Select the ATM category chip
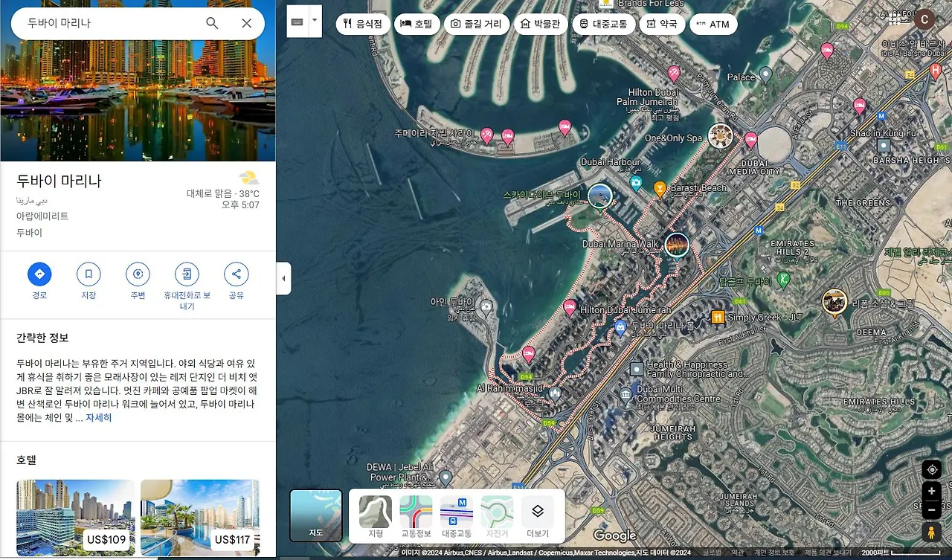 [x=713, y=24]
